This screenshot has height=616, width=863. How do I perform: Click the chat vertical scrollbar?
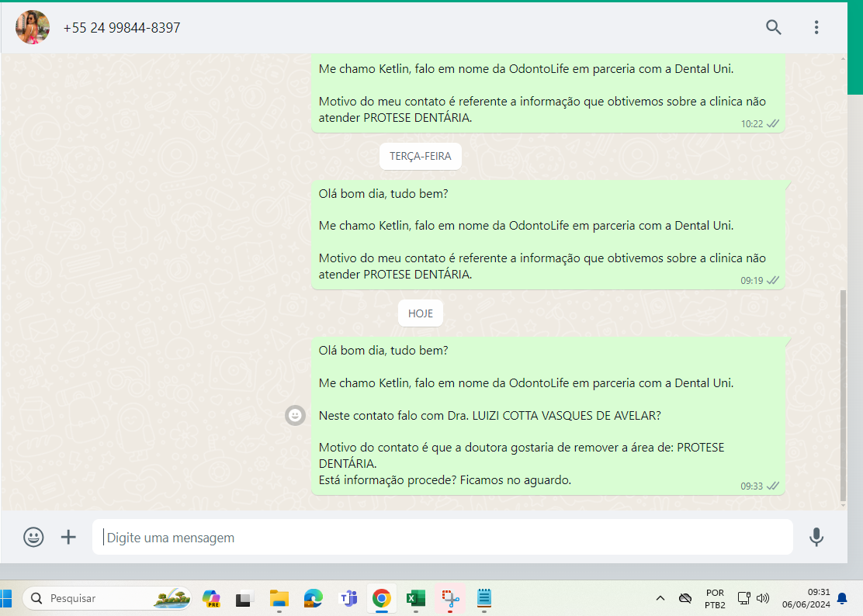point(844,396)
